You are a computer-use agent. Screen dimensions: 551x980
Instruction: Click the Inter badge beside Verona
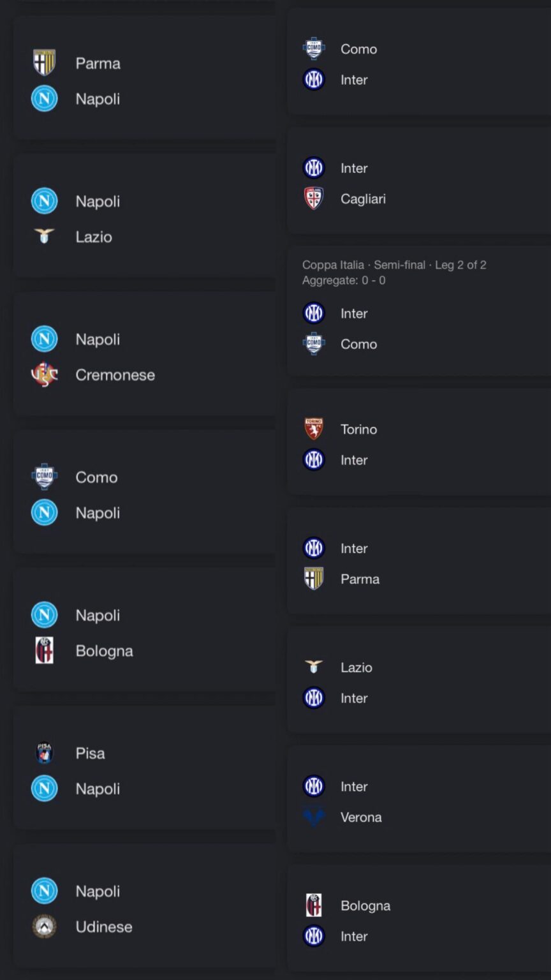click(314, 786)
